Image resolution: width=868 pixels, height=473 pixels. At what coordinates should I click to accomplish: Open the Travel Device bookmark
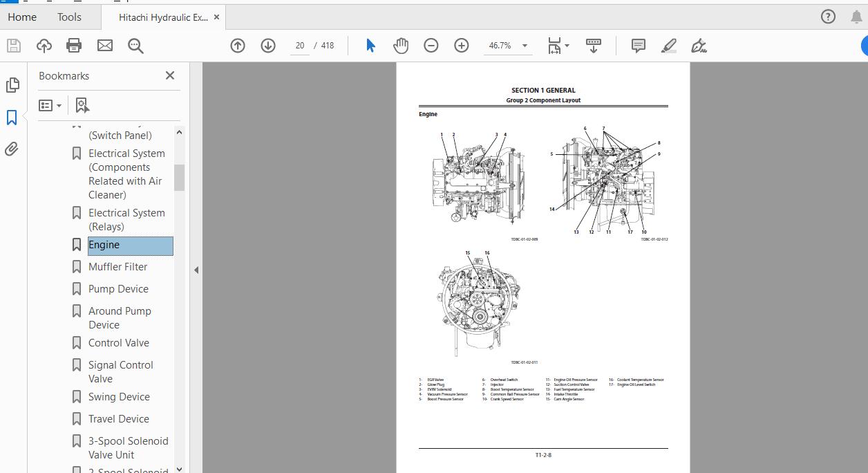119,419
